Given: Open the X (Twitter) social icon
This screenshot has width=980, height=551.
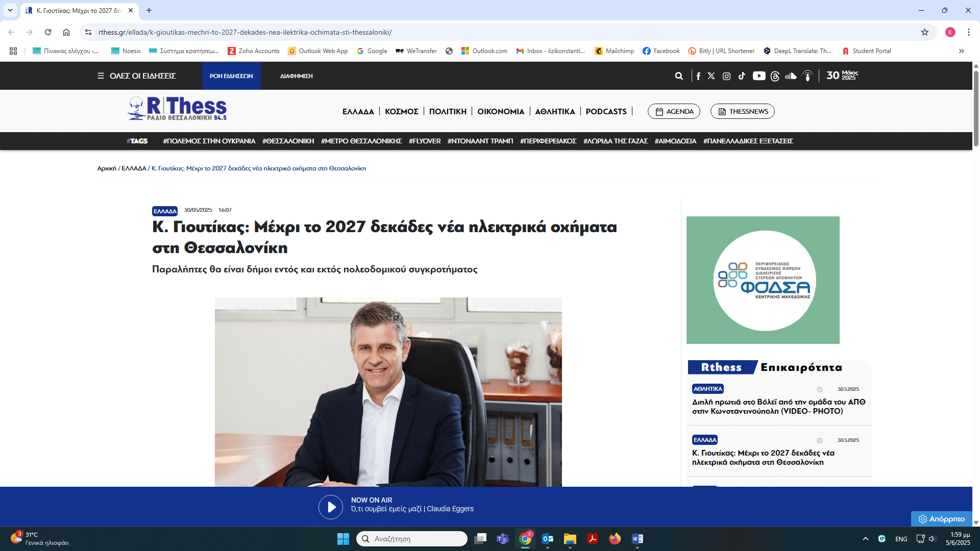Looking at the screenshot, I should click(711, 76).
